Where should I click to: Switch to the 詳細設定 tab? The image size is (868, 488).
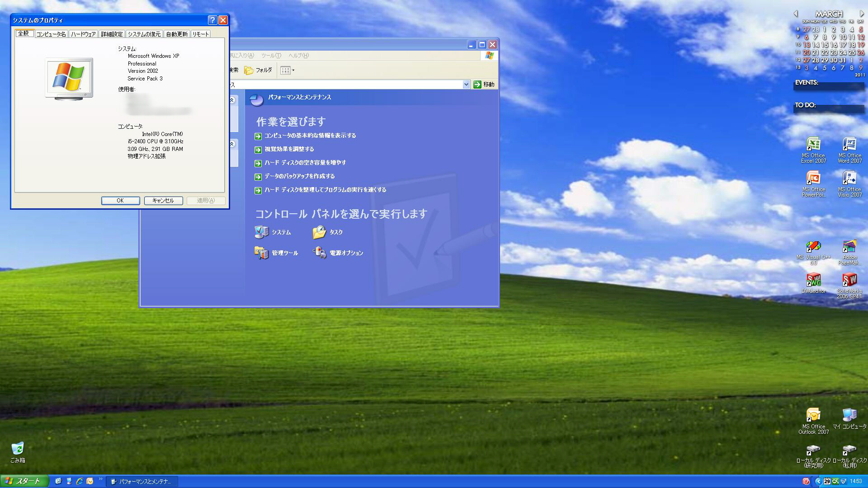(x=112, y=34)
